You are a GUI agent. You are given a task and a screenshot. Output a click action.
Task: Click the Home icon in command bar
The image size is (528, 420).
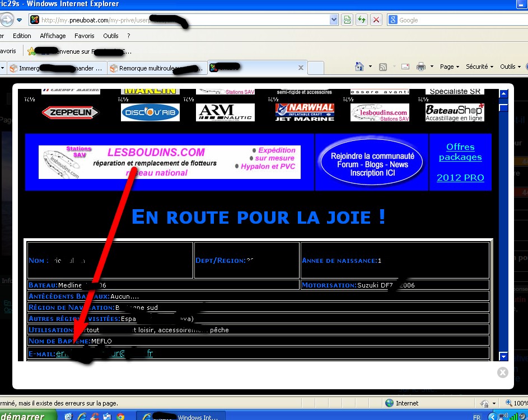pyautogui.click(x=360, y=67)
